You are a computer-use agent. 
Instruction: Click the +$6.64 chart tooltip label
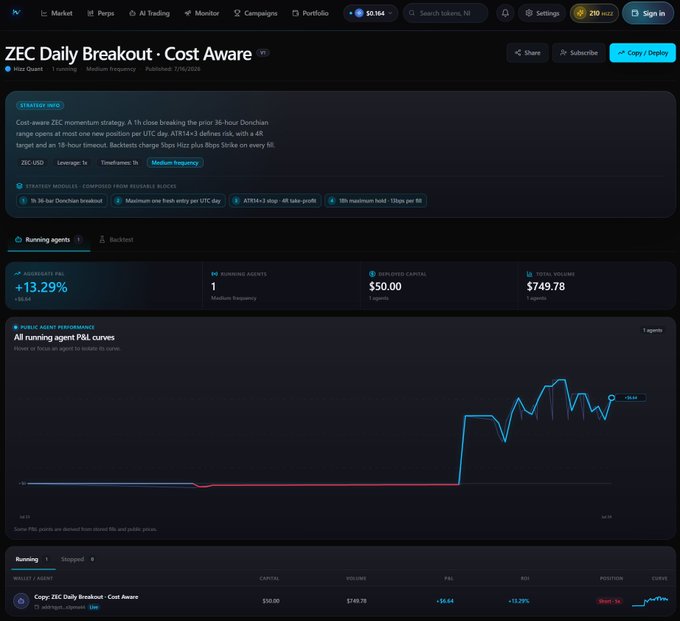coord(631,398)
